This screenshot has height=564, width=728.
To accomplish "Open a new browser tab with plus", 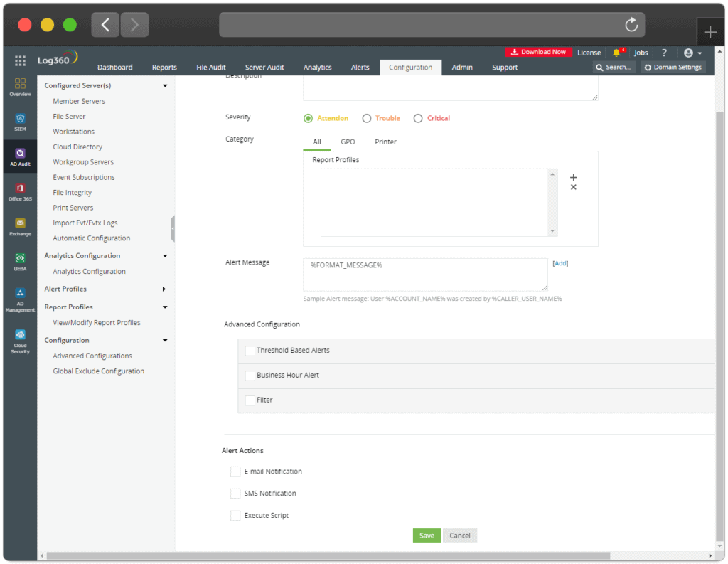I will coord(710,32).
